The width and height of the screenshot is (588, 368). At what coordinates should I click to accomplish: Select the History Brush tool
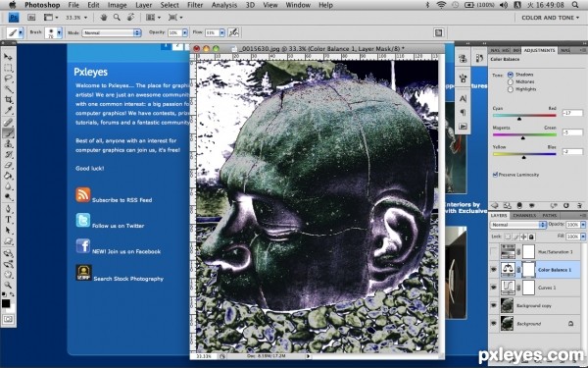tap(8, 154)
